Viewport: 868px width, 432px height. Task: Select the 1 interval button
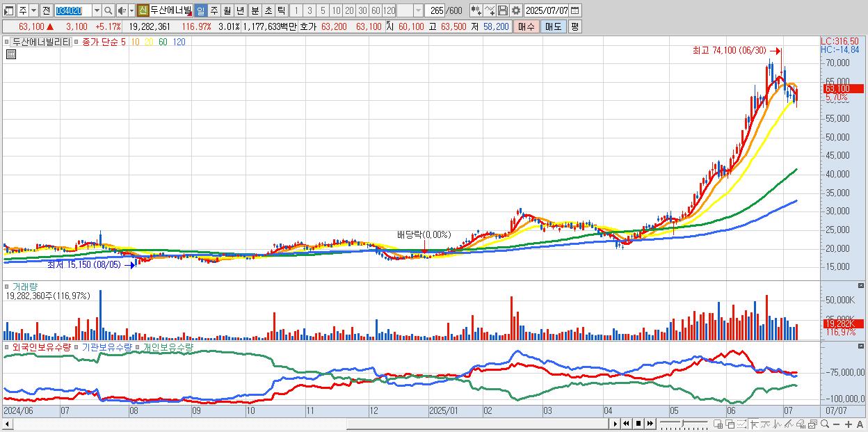(x=296, y=10)
